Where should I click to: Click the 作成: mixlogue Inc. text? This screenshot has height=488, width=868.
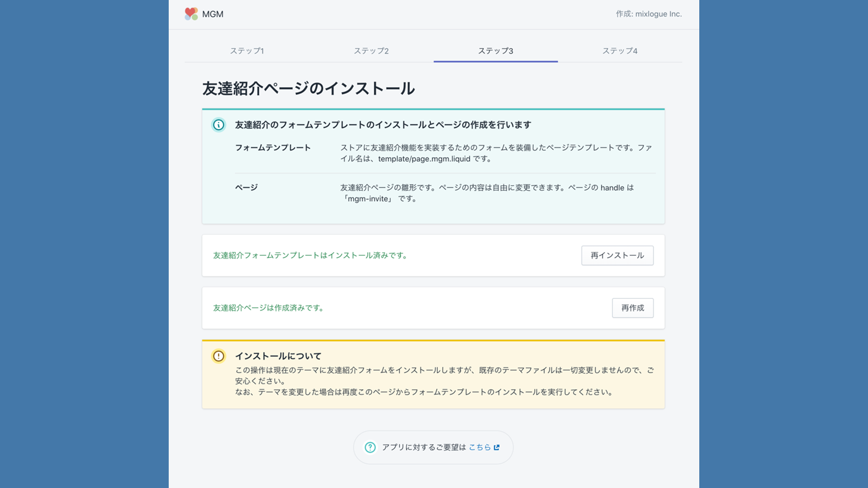[x=649, y=14]
